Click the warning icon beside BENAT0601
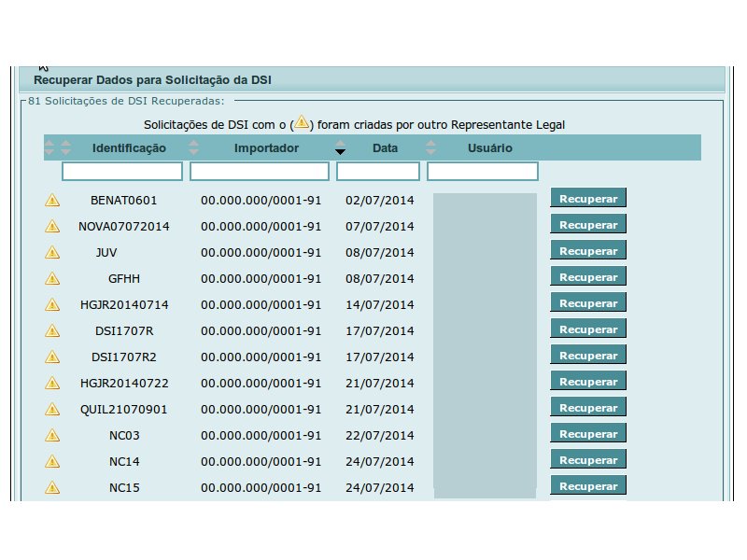 [x=52, y=201]
